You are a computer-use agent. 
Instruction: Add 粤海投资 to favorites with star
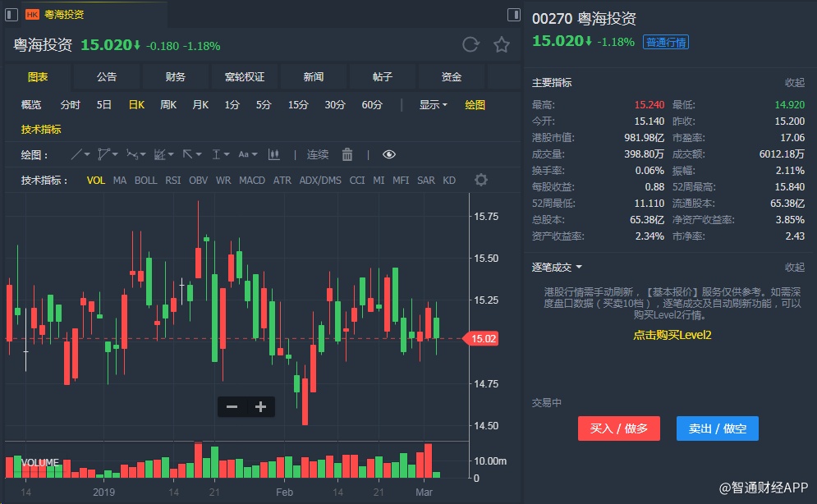pos(502,45)
